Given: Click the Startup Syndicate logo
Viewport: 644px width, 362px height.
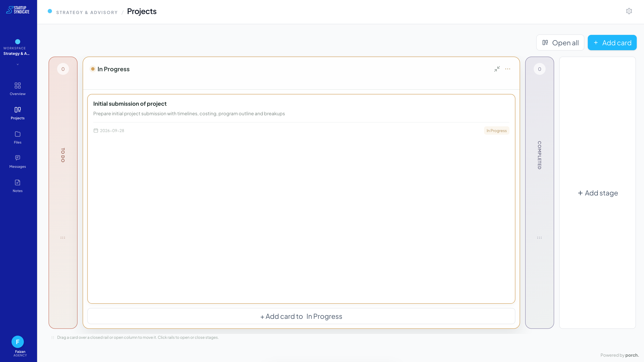Looking at the screenshot, I should point(18,10).
